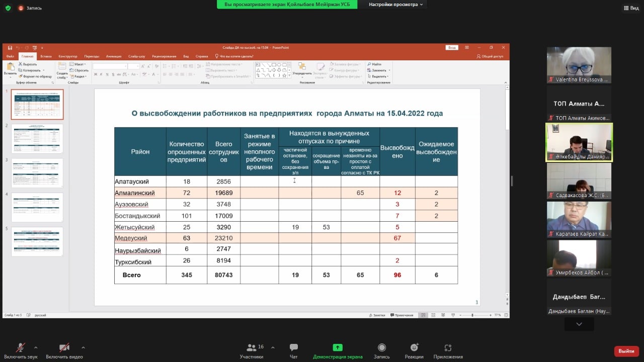Expand arrow next to Участники
Screen dimensions: 644x362
point(273,347)
